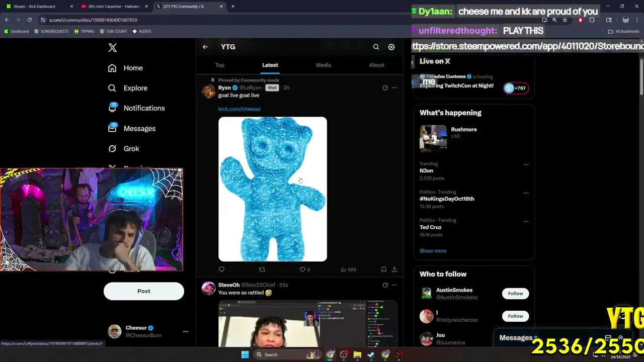This screenshot has height=362, width=644.
Task: Open the SONGREQUESTS bookmark
Action: pyautogui.click(x=51, y=31)
